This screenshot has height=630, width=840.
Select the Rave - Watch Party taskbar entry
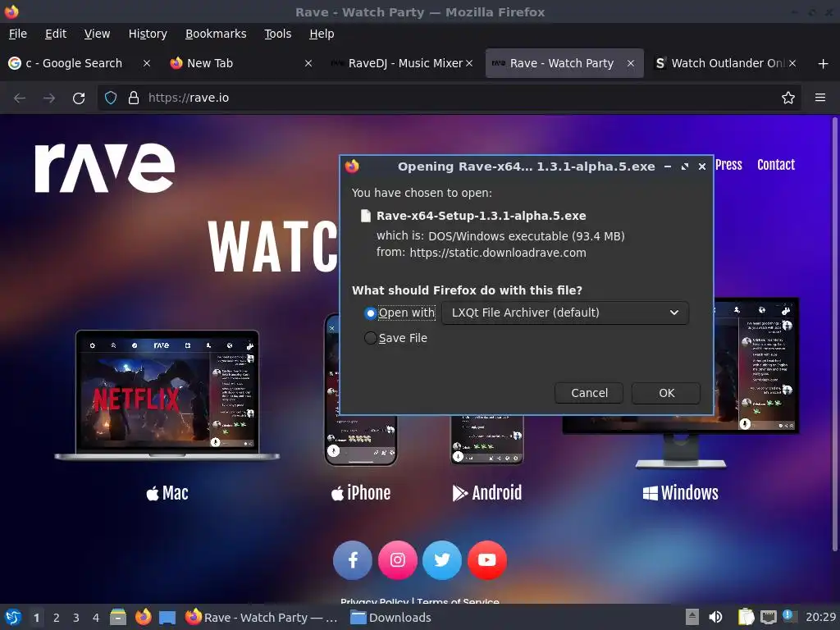(262, 618)
